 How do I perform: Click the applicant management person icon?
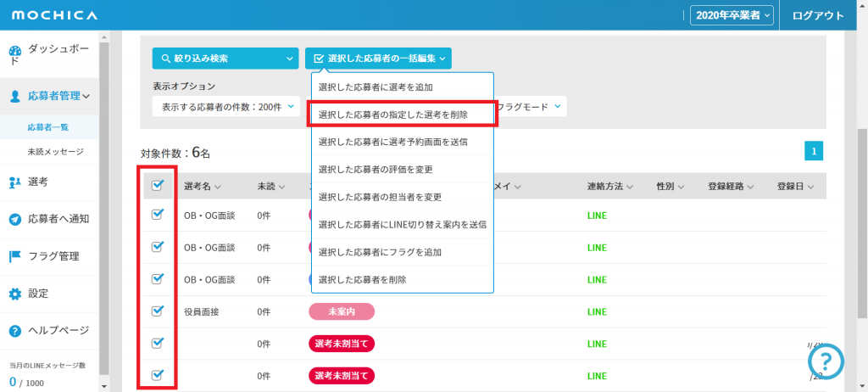[x=15, y=97]
